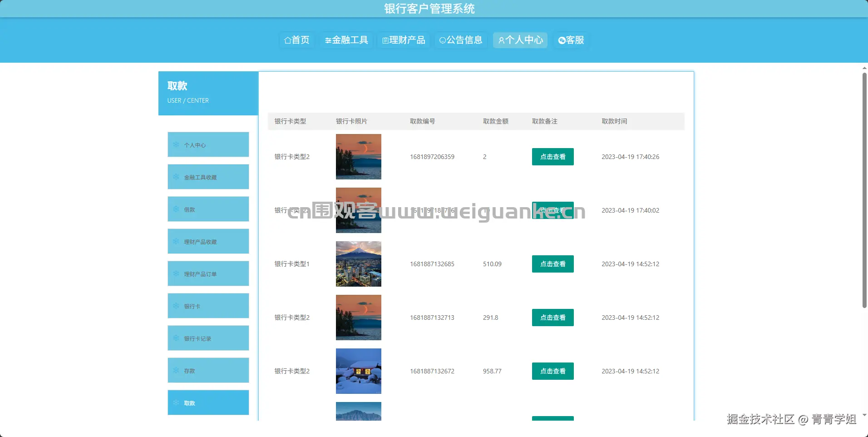This screenshot has width=868, height=437.
Task: Click the 银行卡照片 column header
Action: coord(351,121)
